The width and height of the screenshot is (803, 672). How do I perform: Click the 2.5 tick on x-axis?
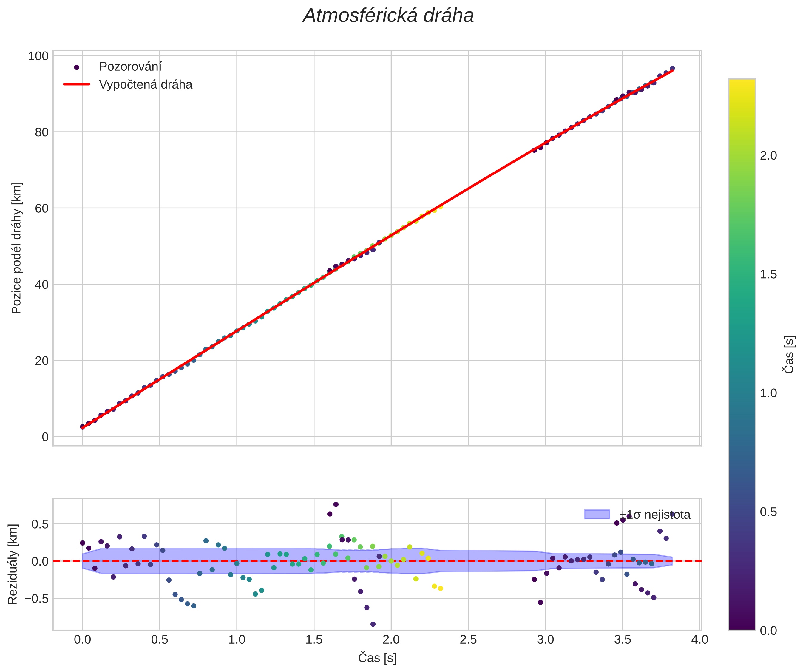coord(468,639)
